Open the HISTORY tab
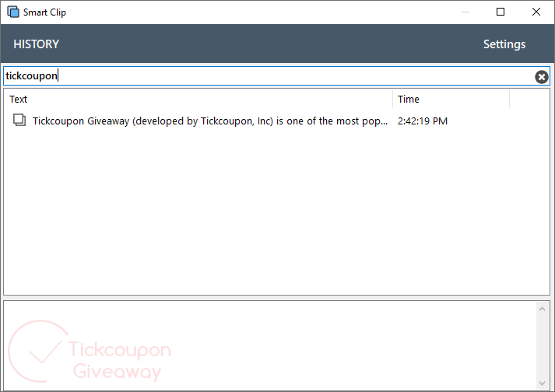This screenshot has height=392, width=555. 36,44
